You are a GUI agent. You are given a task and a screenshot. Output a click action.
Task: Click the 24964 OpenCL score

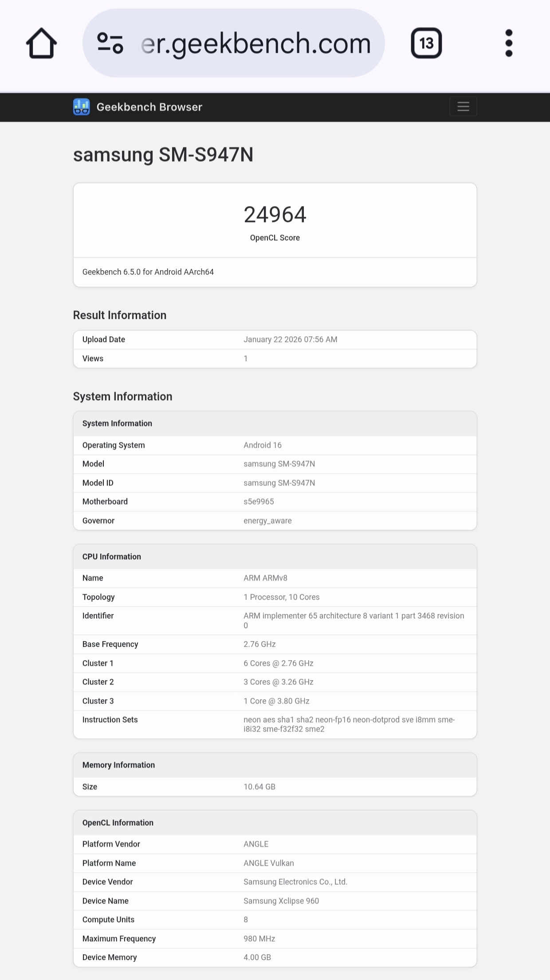pyautogui.click(x=275, y=215)
